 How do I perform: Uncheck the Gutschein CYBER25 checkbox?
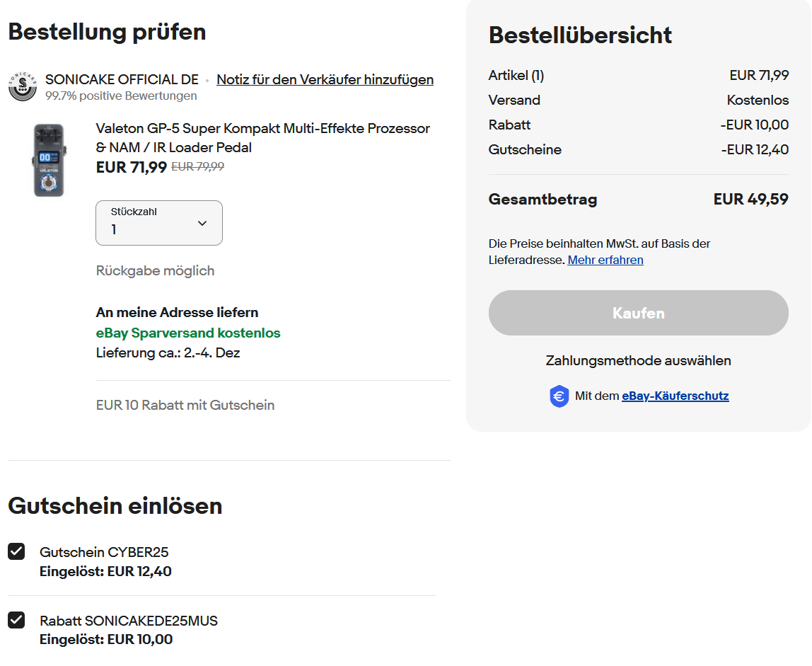16,551
